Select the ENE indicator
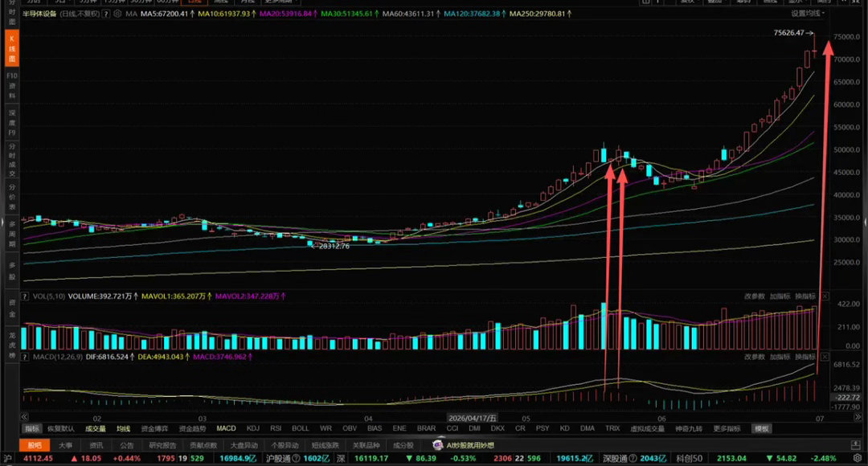 [399, 428]
